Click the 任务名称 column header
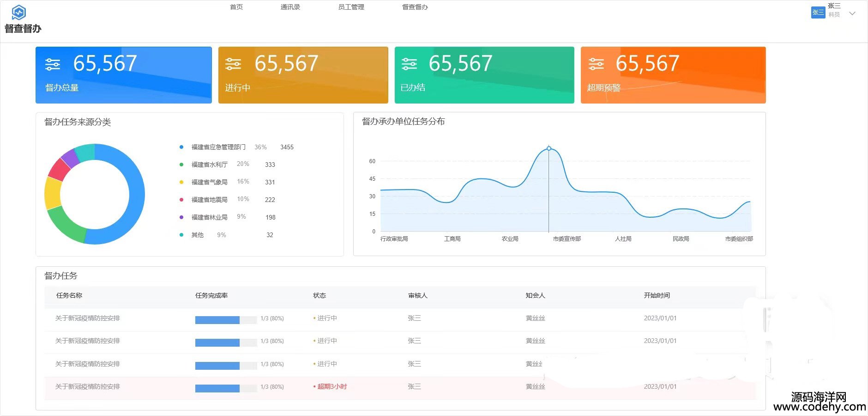868x416 pixels. click(x=69, y=295)
